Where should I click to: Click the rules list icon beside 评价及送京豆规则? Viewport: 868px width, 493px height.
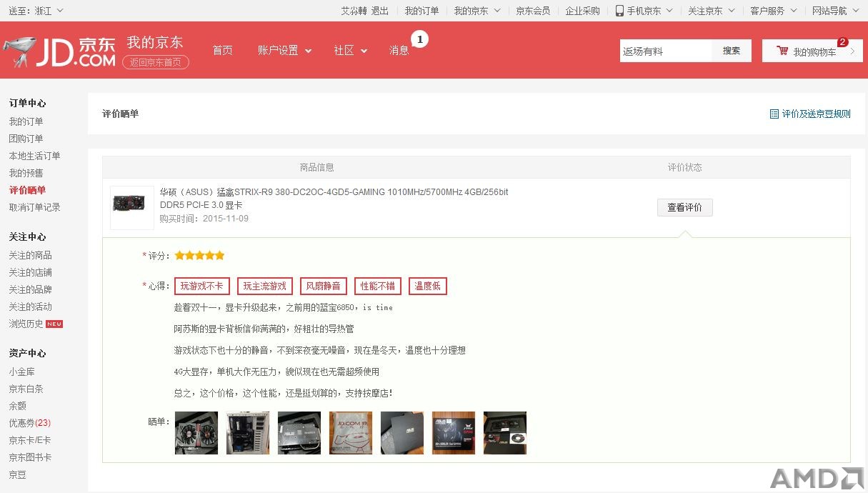pyautogui.click(x=774, y=114)
